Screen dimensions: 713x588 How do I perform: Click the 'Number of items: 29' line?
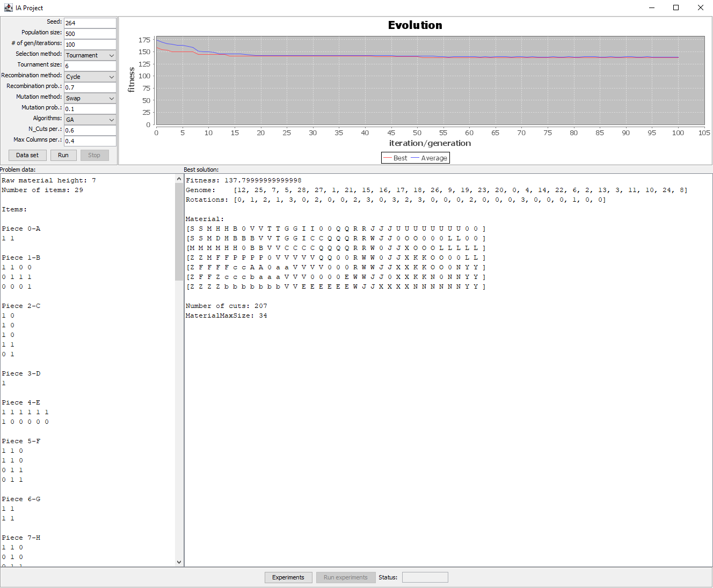[42, 190]
